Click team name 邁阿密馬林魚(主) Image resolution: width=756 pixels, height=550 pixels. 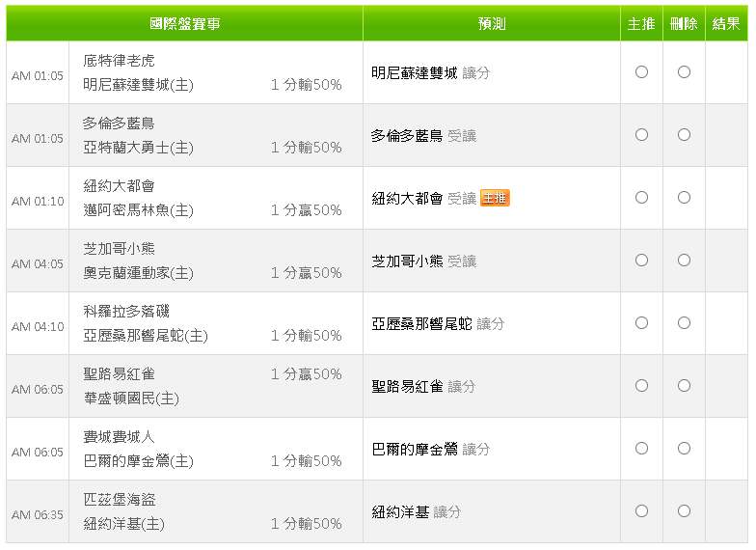(139, 210)
